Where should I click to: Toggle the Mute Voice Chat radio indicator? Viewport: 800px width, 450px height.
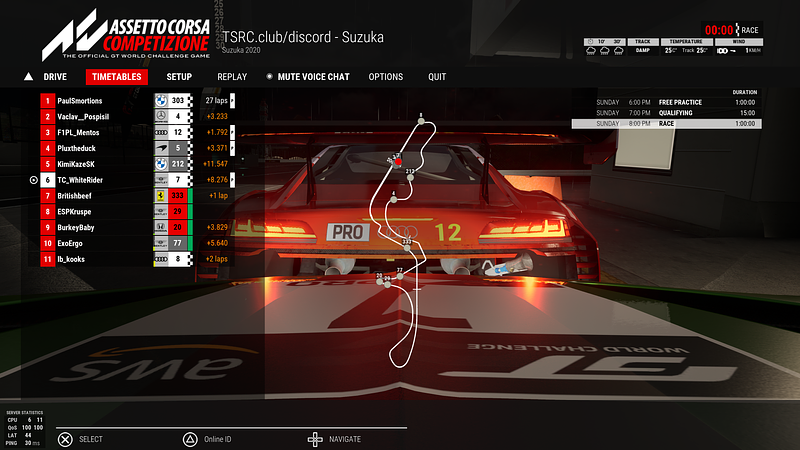pos(269,77)
